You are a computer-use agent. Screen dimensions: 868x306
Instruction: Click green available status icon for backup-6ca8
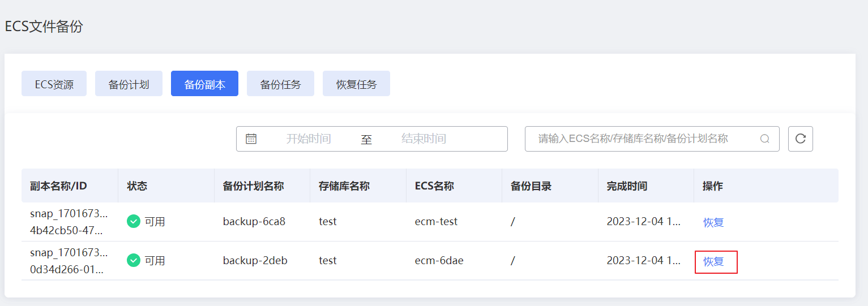[134, 222]
